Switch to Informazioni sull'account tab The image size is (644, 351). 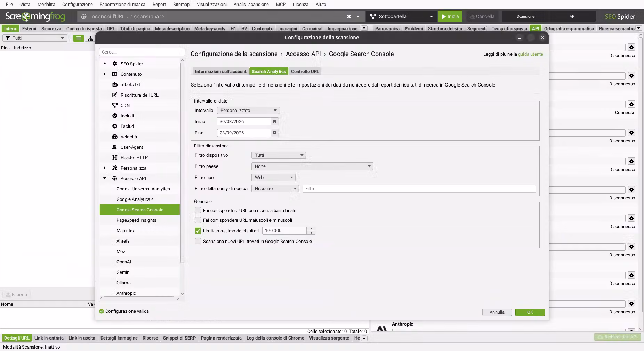point(220,71)
